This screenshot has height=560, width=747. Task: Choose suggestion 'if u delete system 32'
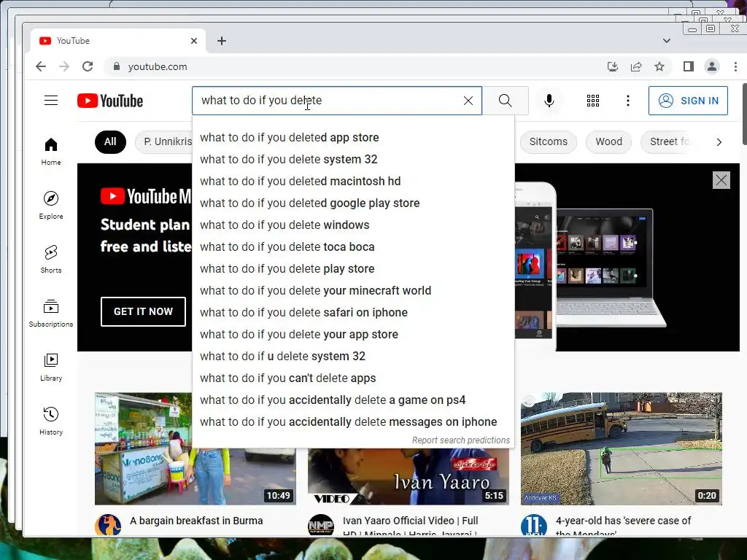(x=353, y=356)
